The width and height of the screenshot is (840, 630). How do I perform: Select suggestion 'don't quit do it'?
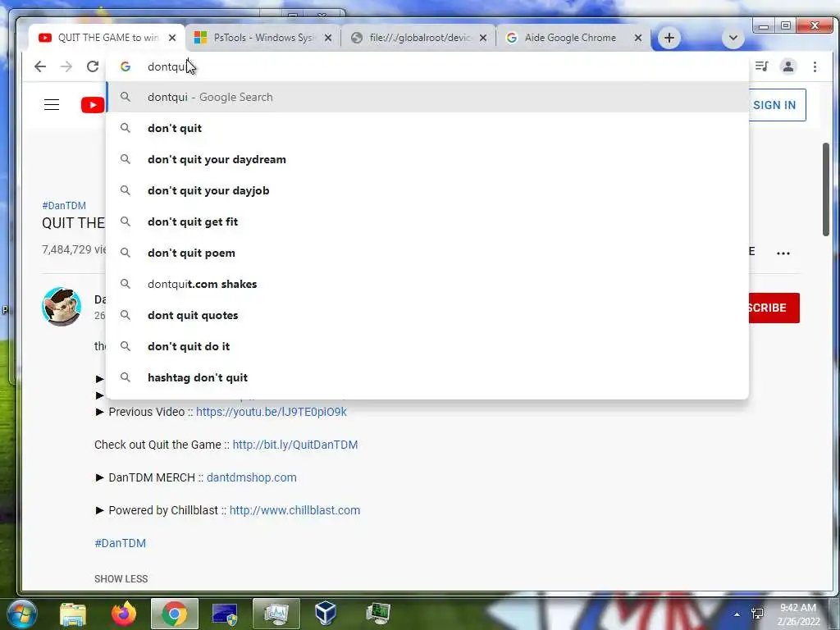click(x=427, y=346)
